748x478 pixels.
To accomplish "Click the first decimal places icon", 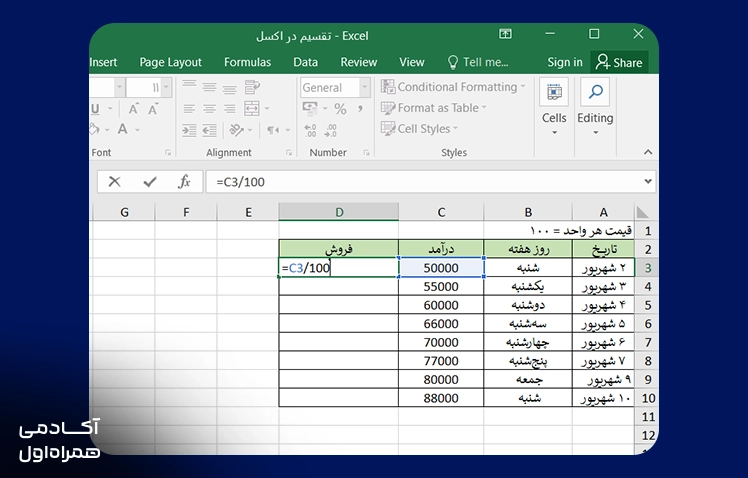I will coord(310,130).
